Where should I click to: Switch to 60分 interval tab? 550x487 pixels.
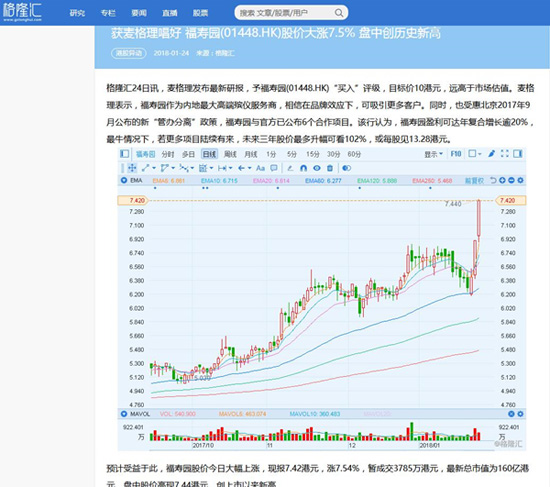click(354, 154)
